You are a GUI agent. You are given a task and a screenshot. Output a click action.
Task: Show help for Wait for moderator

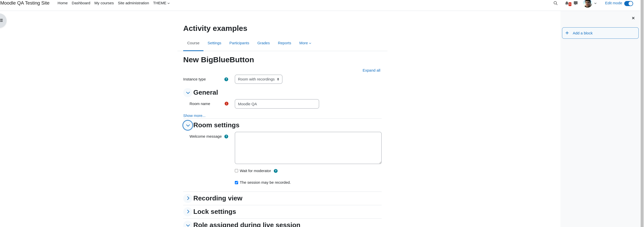coord(276,171)
